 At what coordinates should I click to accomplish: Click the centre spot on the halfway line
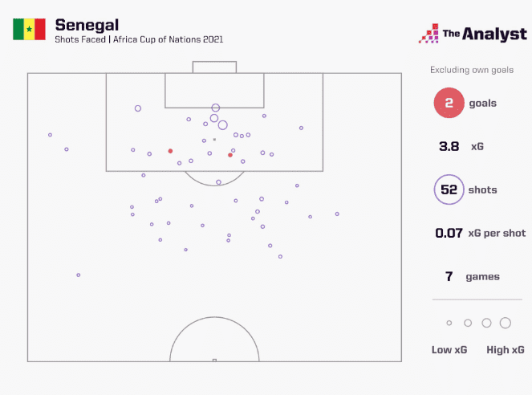(x=214, y=360)
